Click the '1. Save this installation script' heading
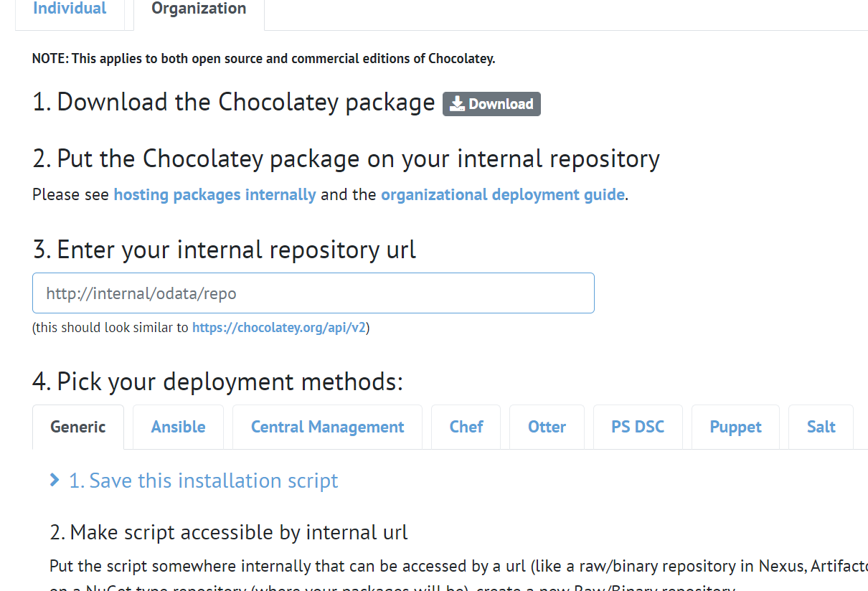 coord(203,481)
